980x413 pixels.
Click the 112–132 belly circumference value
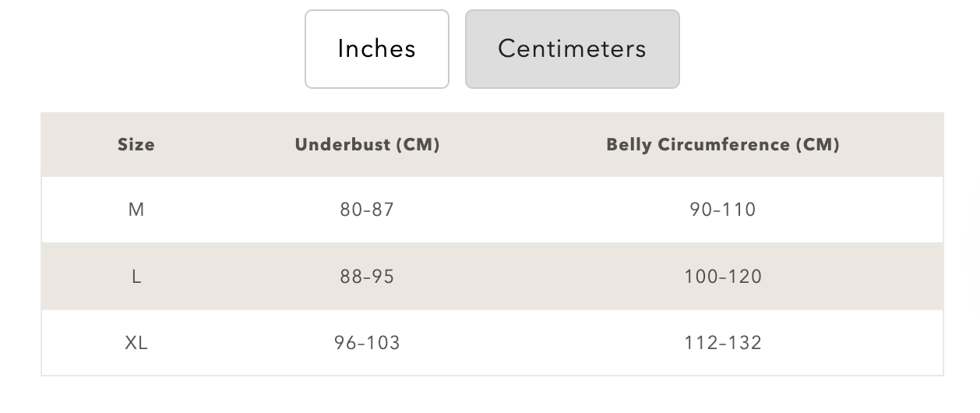pyautogui.click(x=723, y=343)
